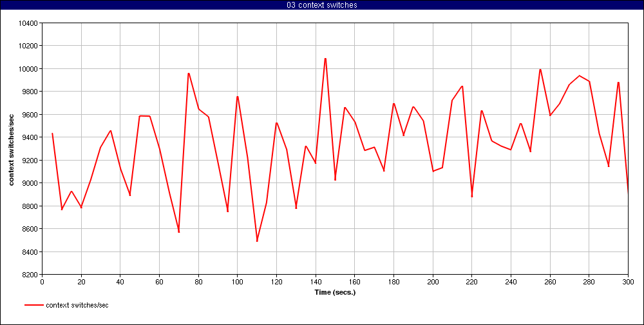Click the 180 x-axis tick label

point(393,281)
